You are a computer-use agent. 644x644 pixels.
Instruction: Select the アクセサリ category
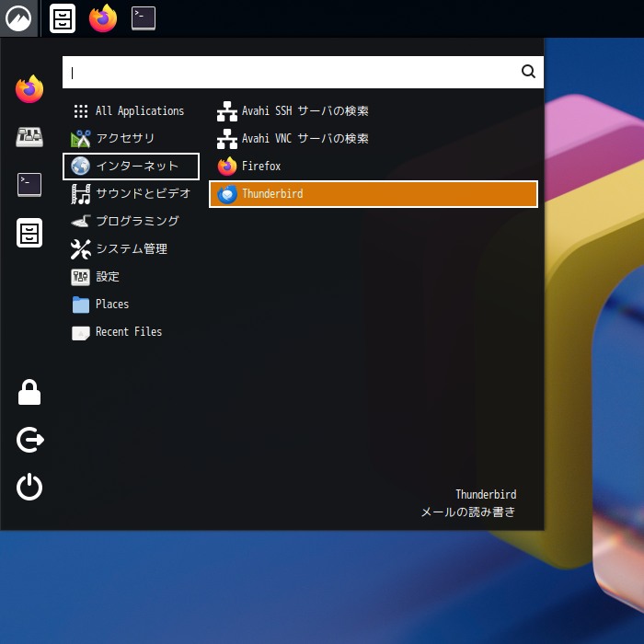pyautogui.click(x=131, y=138)
